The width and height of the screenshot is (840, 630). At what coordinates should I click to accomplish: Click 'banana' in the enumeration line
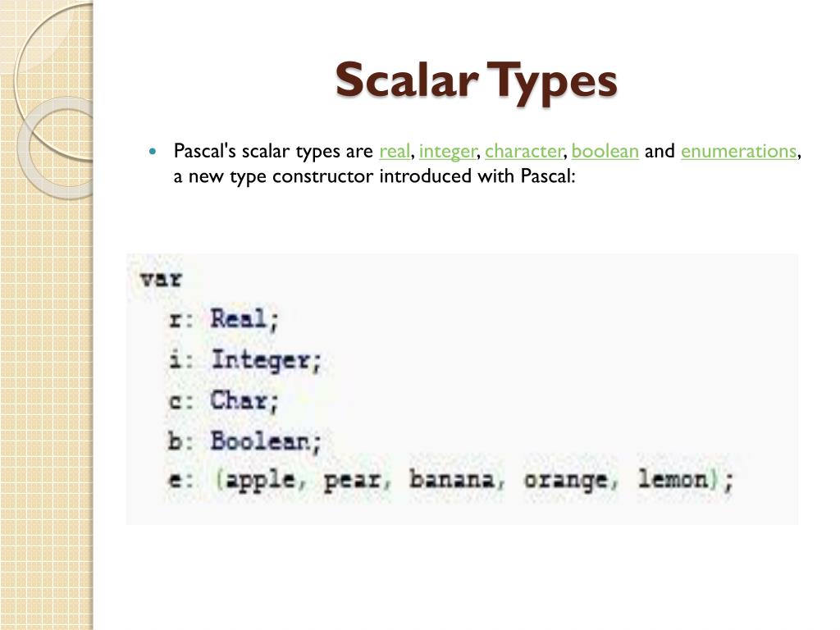coord(452,479)
